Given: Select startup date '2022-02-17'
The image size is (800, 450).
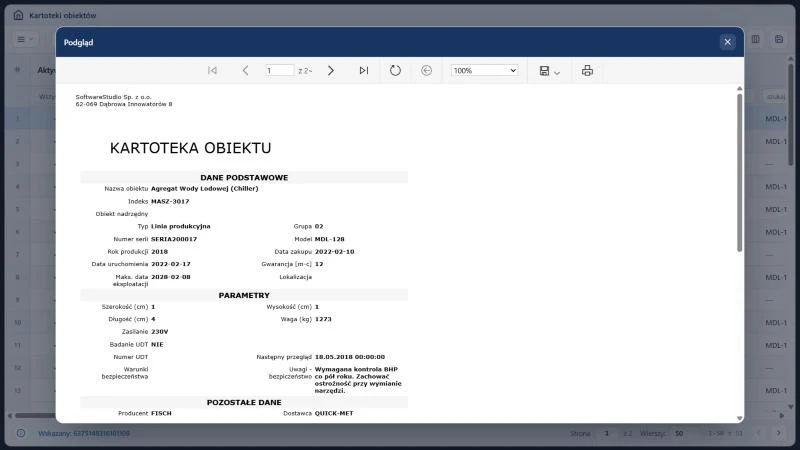Looking at the screenshot, I should point(170,264).
